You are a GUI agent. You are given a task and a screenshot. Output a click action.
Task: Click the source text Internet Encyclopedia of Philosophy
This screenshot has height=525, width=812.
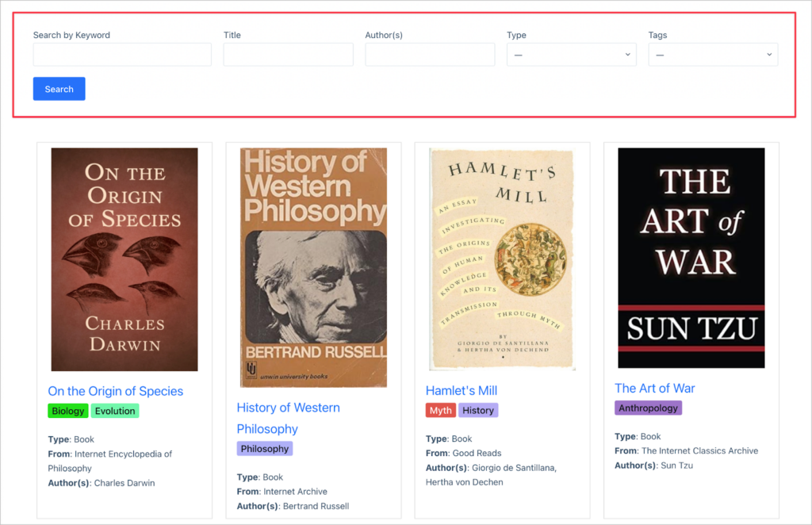click(109, 462)
